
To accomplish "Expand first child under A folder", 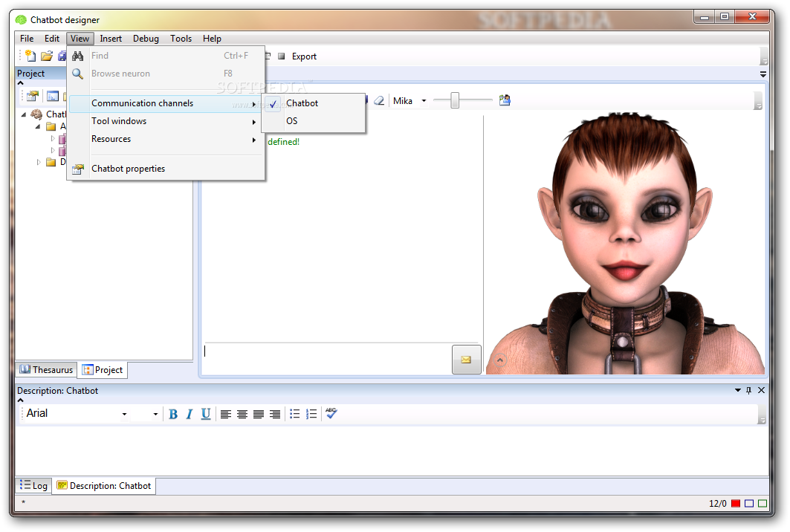I will [53, 138].
